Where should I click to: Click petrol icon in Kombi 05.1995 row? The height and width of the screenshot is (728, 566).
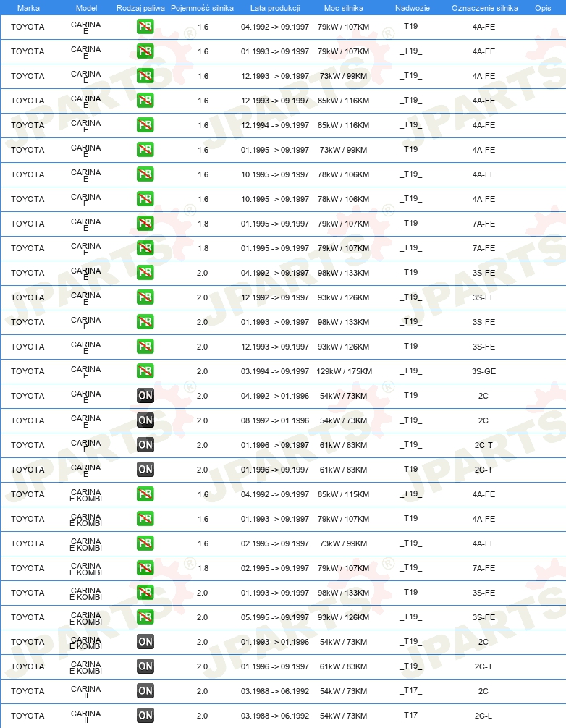[145, 617]
